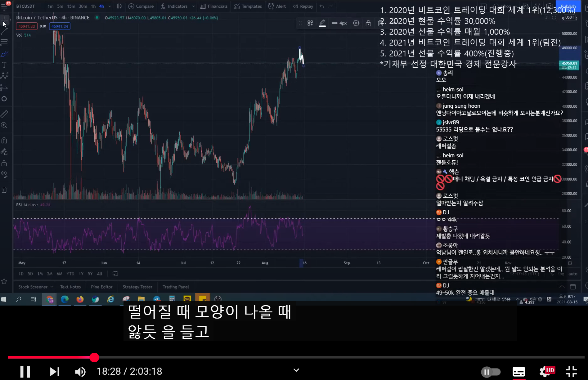The image size is (588, 380).
Task: Toggle stay in drawing mode
Action: pyautogui.click(x=4, y=152)
